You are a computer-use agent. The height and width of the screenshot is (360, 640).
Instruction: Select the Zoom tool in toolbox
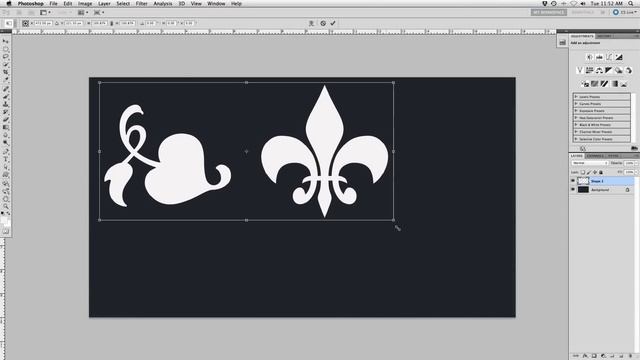6,207
